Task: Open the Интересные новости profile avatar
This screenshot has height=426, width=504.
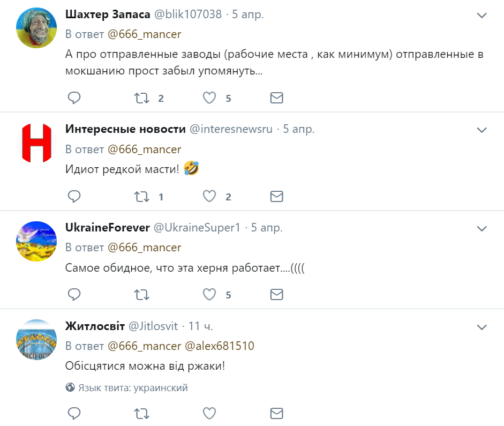Action: coord(36,143)
